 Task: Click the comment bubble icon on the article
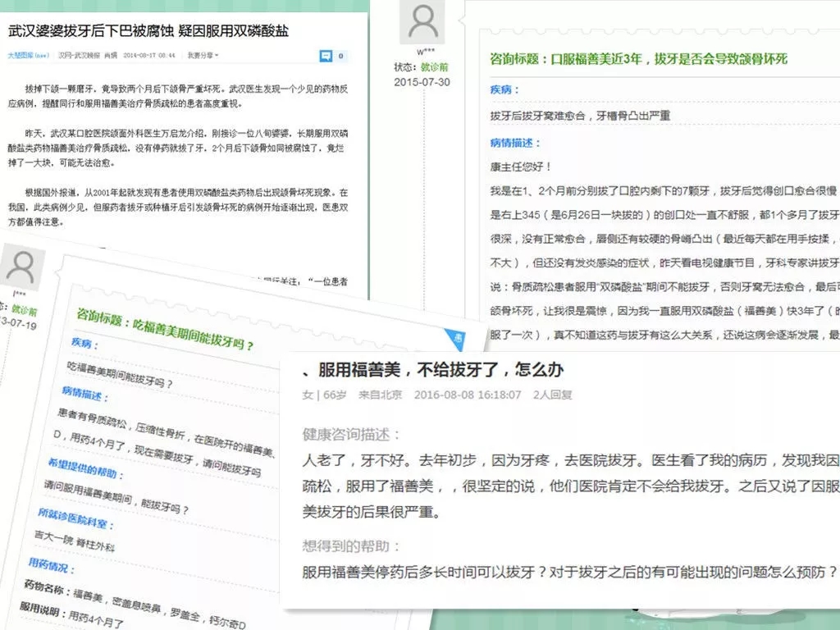pos(326,56)
